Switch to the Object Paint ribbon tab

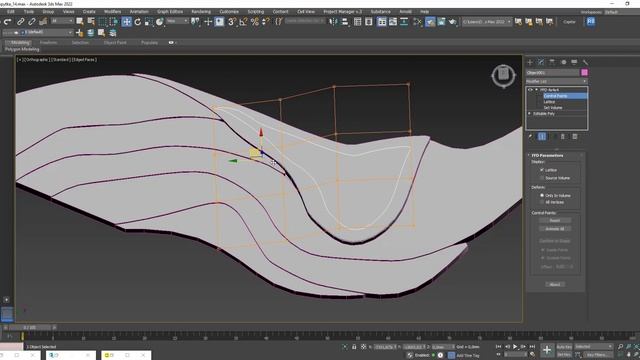pyautogui.click(x=115, y=42)
